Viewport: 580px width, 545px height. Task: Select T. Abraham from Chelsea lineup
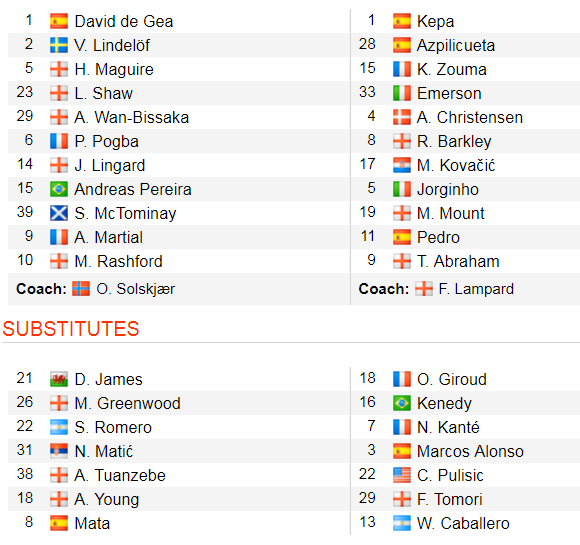[458, 261]
